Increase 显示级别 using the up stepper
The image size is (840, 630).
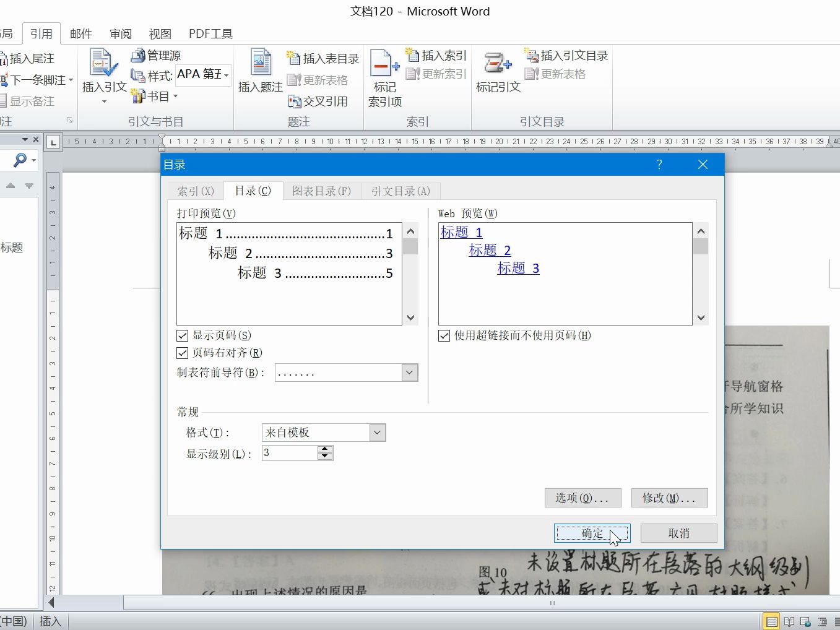(x=324, y=449)
